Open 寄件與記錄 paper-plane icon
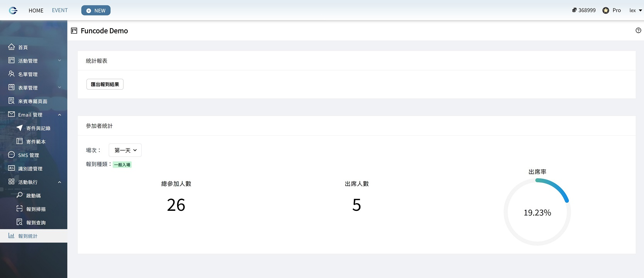Viewport: 644px width, 278px height. 19,128
